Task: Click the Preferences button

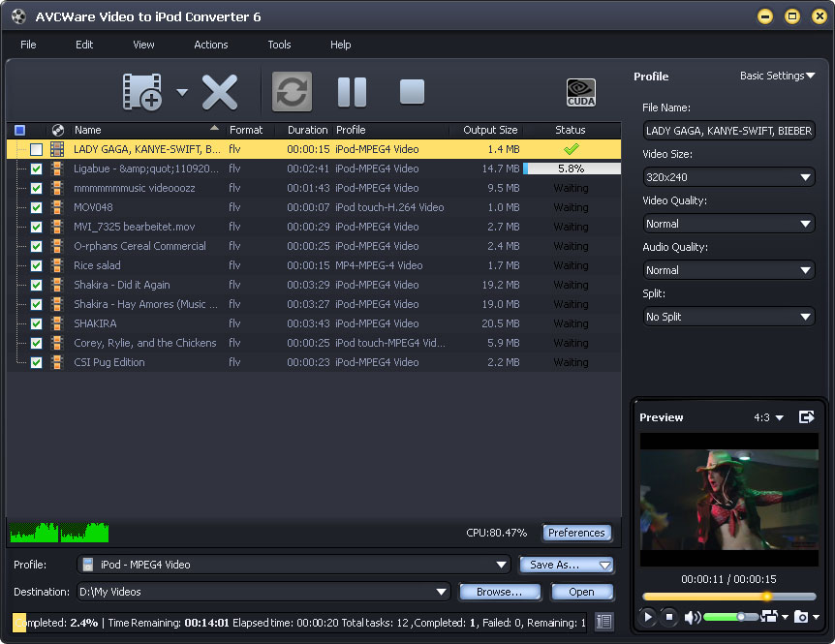Action: pyautogui.click(x=576, y=533)
